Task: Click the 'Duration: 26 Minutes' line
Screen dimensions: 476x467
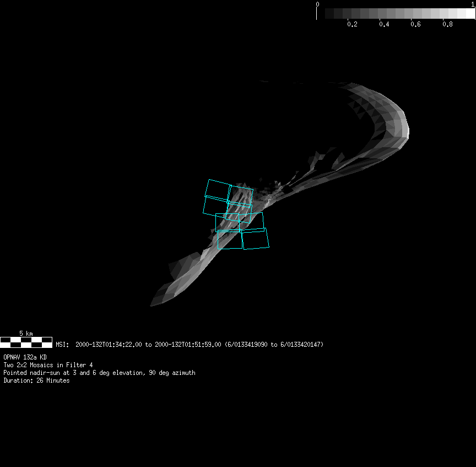Action: pyautogui.click(x=36, y=380)
